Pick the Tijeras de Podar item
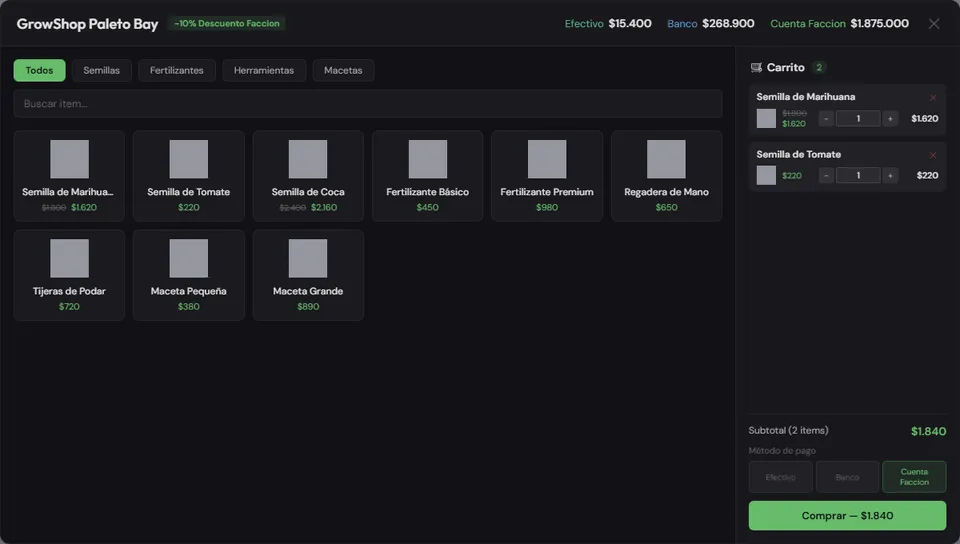Image resolution: width=960 pixels, height=544 pixels. coord(69,275)
